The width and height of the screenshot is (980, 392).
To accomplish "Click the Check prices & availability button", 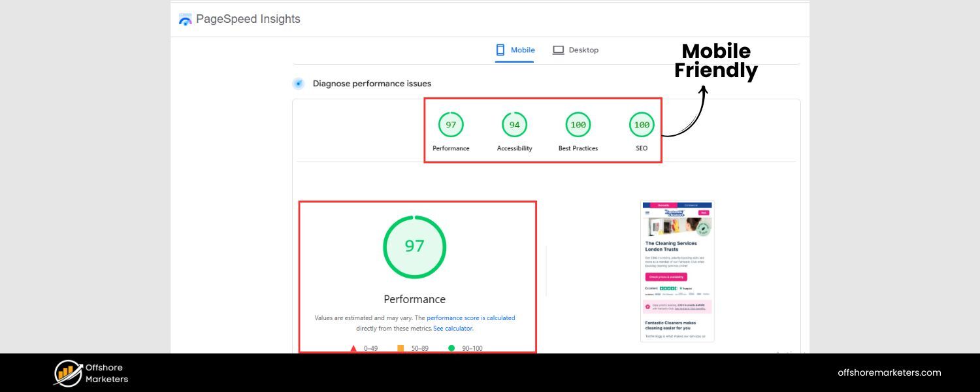I will (x=667, y=277).
